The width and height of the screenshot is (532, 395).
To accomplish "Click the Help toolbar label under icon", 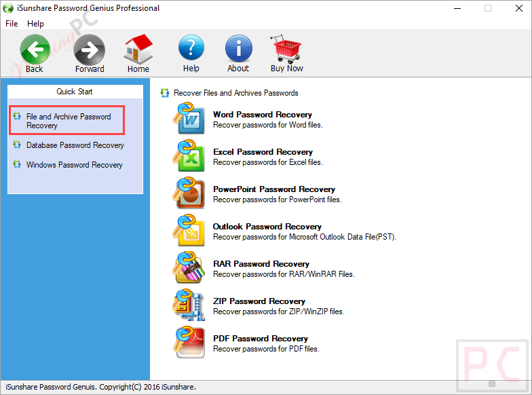I will click(191, 68).
